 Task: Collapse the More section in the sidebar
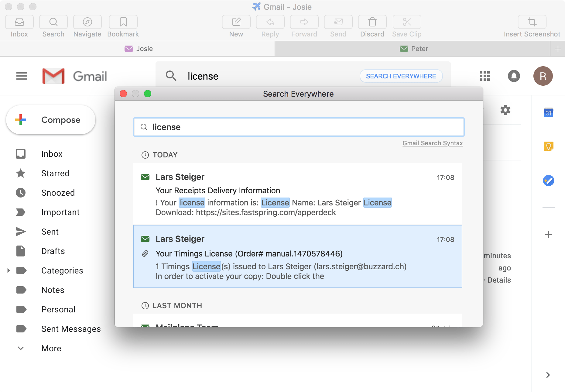[20, 348]
